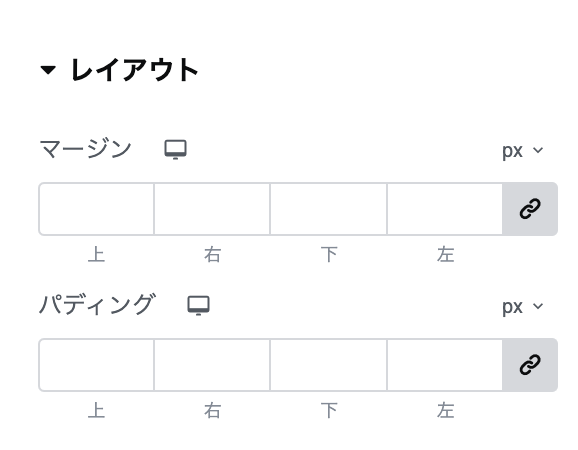
Task: Open the px unit dropdown for パディング
Action: (x=523, y=307)
